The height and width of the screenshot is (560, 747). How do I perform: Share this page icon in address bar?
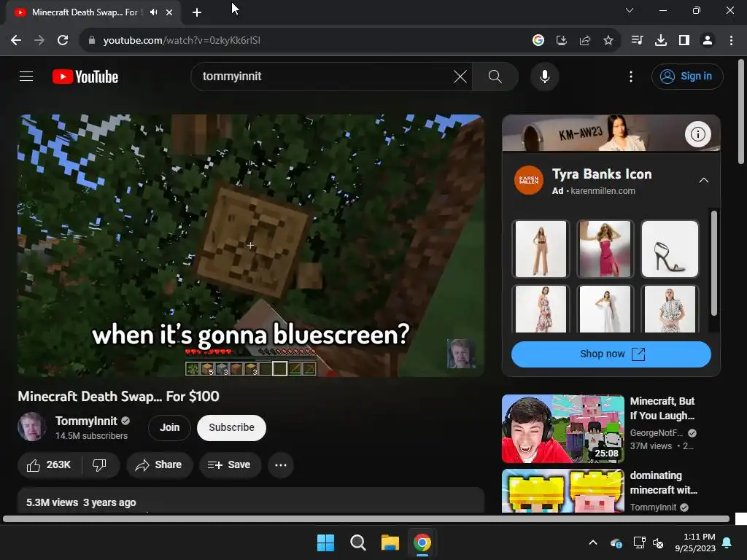(585, 41)
